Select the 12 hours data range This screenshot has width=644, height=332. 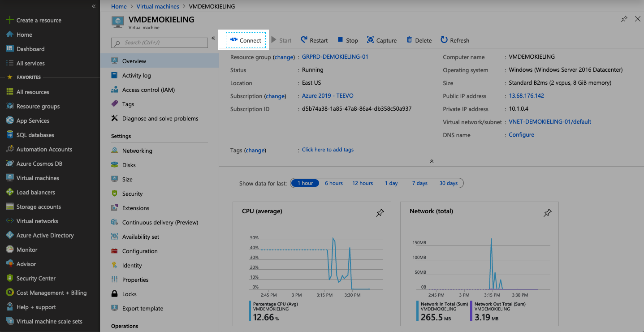coord(363,183)
